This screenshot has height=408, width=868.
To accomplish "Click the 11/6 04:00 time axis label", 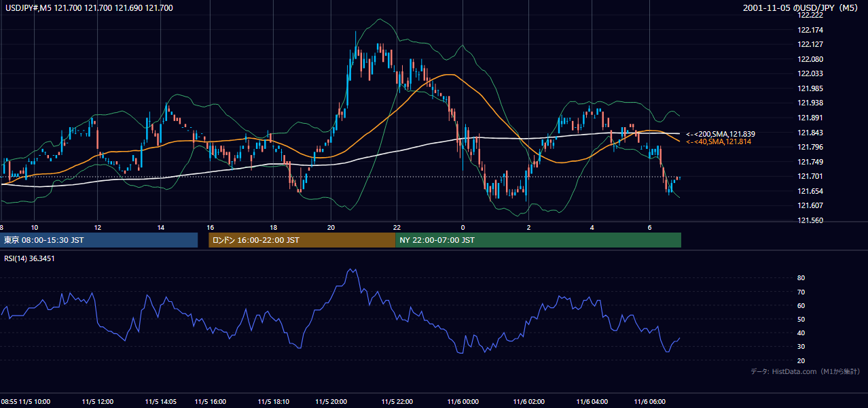I will 592,401.
